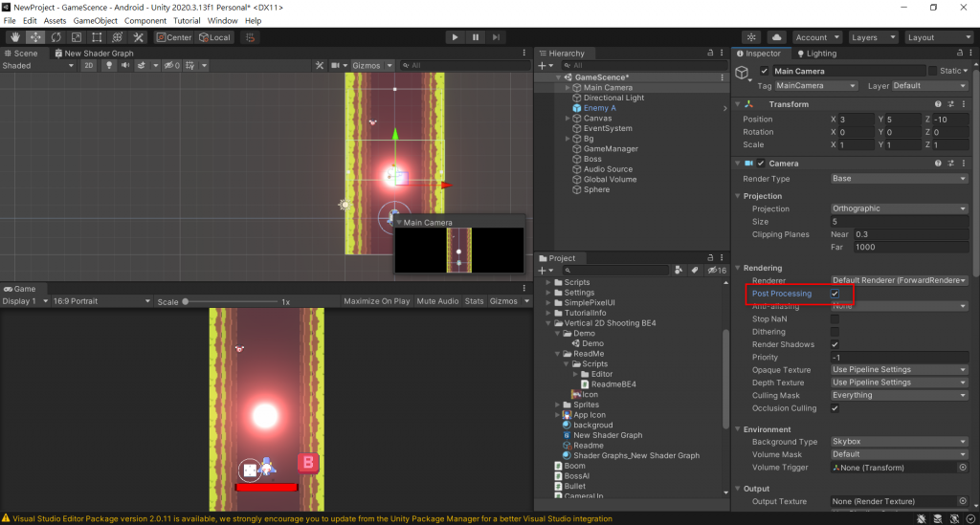Open the Window menu
The height and width of the screenshot is (525, 980).
[x=222, y=21]
